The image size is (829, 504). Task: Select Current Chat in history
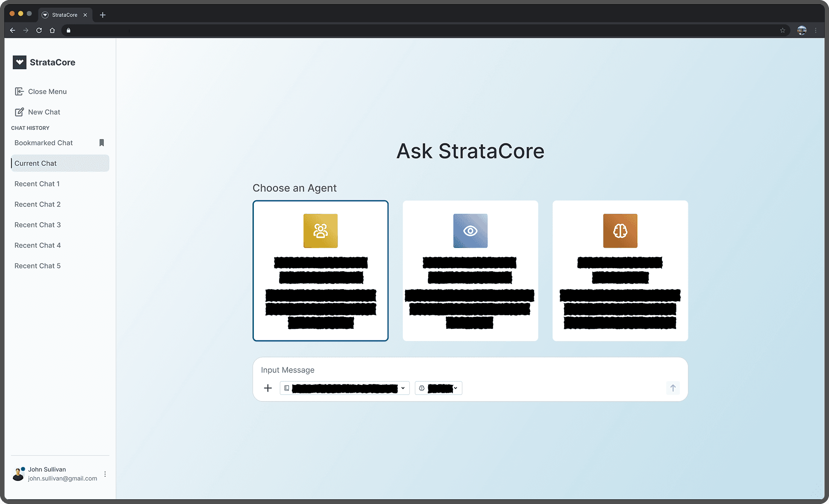click(36, 163)
